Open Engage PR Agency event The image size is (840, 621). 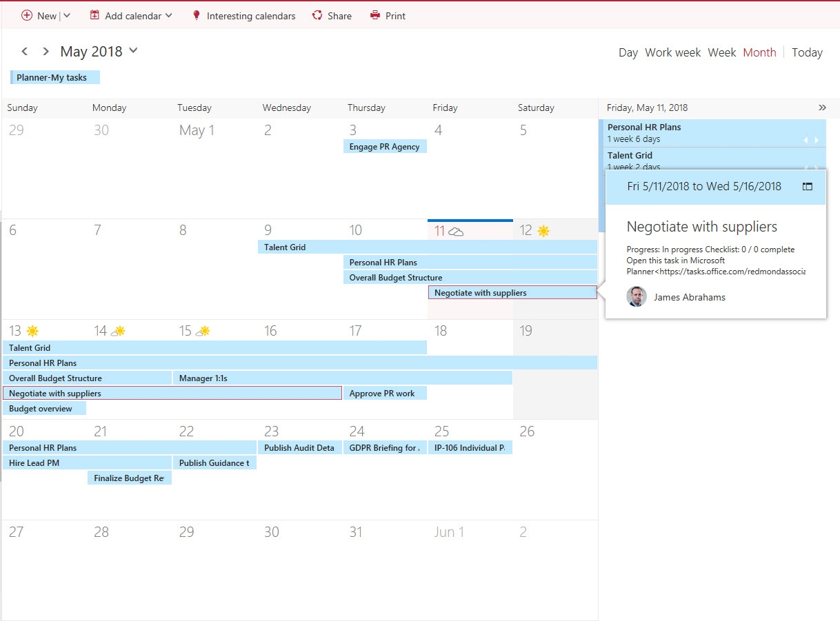(385, 146)
